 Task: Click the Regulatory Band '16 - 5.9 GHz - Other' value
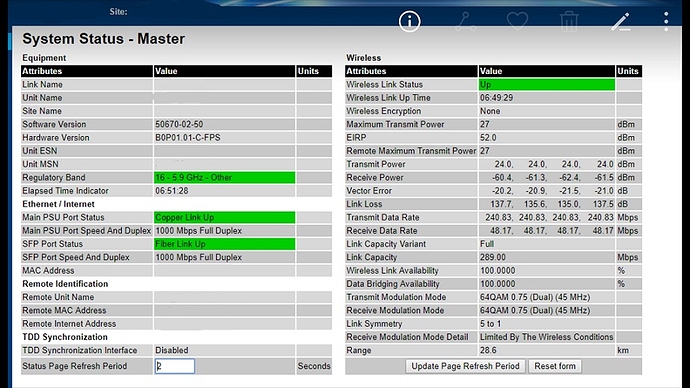(x=224, y=178)
